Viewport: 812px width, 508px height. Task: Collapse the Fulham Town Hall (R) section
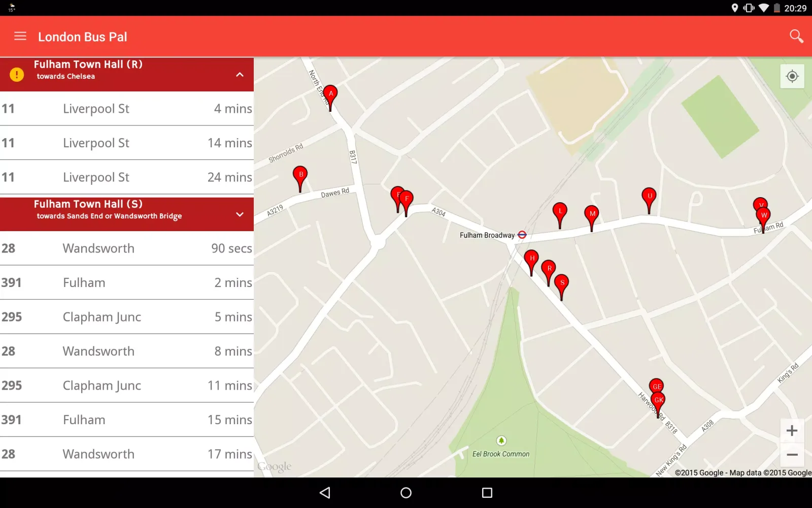point(240,75)
